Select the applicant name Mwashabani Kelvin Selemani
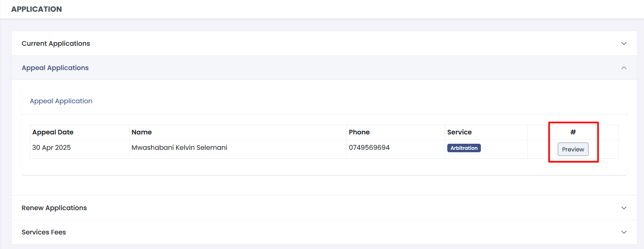 pos(179,148)
